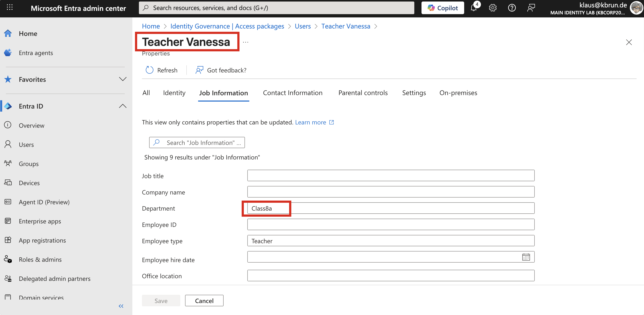Expand the Favorites section
The image size is (644, 315).
click(123, 79)
